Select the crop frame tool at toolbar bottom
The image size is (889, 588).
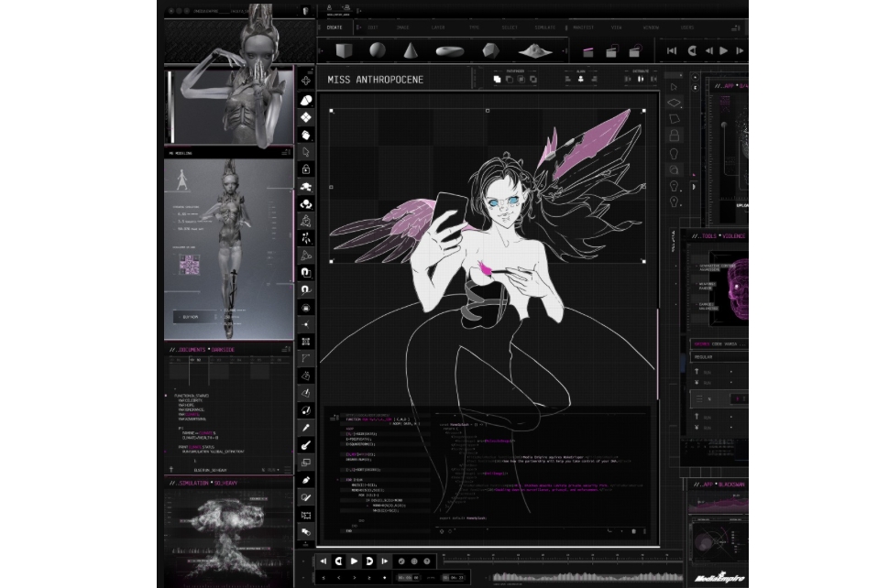point(306,515)
